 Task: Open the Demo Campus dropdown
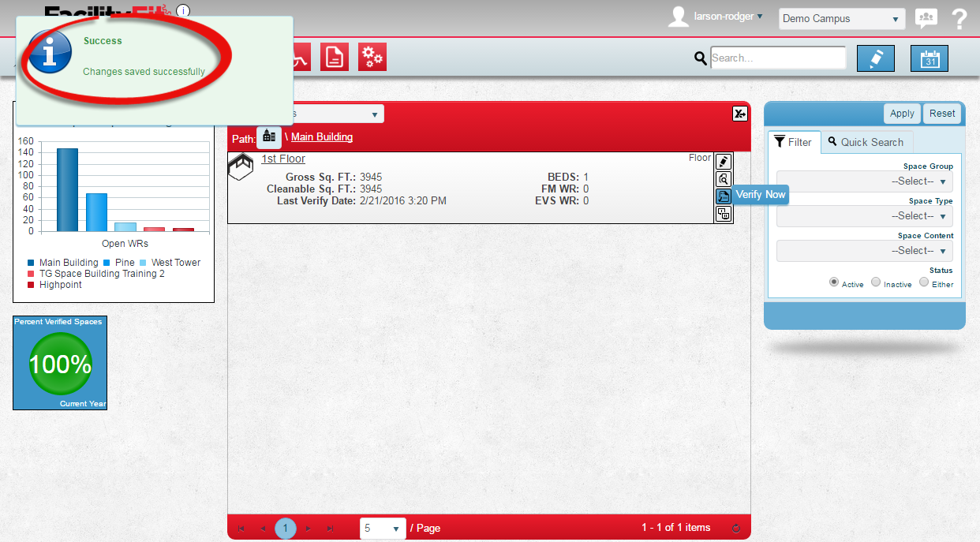(x=841, y=19)
